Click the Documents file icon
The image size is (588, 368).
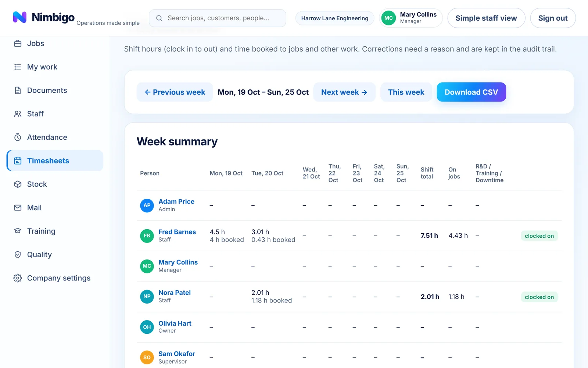point(18,91)
